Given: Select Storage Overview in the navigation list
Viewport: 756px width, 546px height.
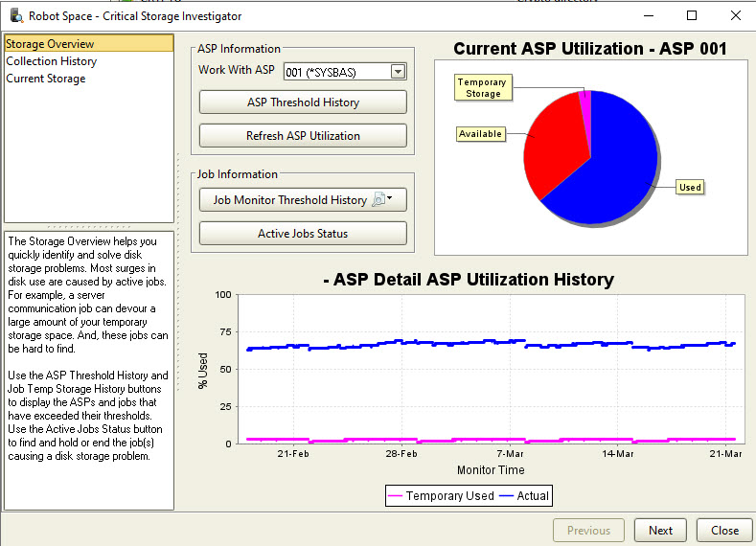Looking at the screenshot, I should [89, 43].
